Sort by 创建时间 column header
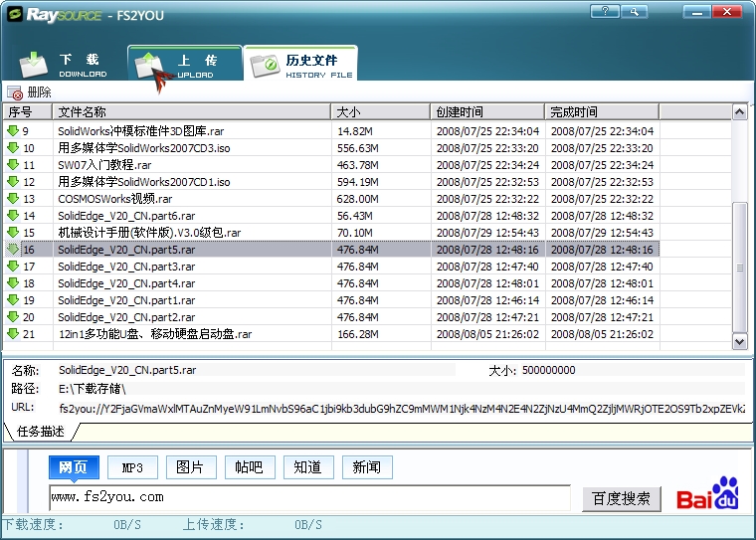The height and width of the screenshot is (540, 756). [x=487, y=111]
